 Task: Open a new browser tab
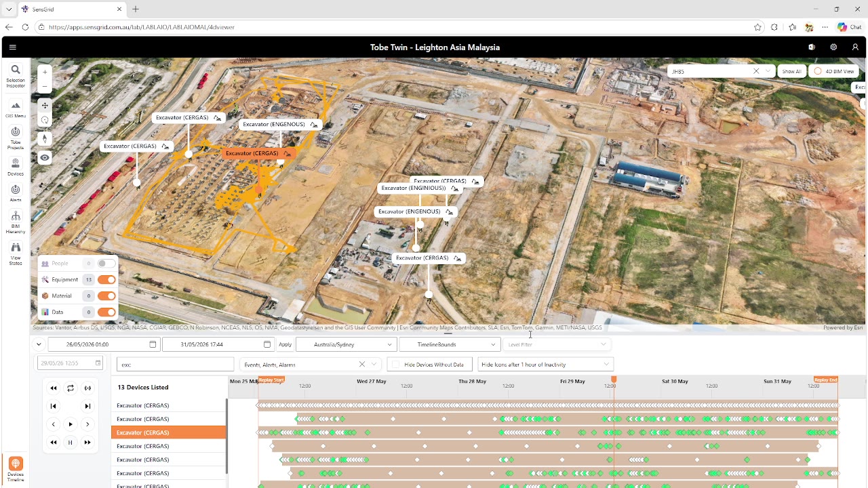[x=136, y=9]
